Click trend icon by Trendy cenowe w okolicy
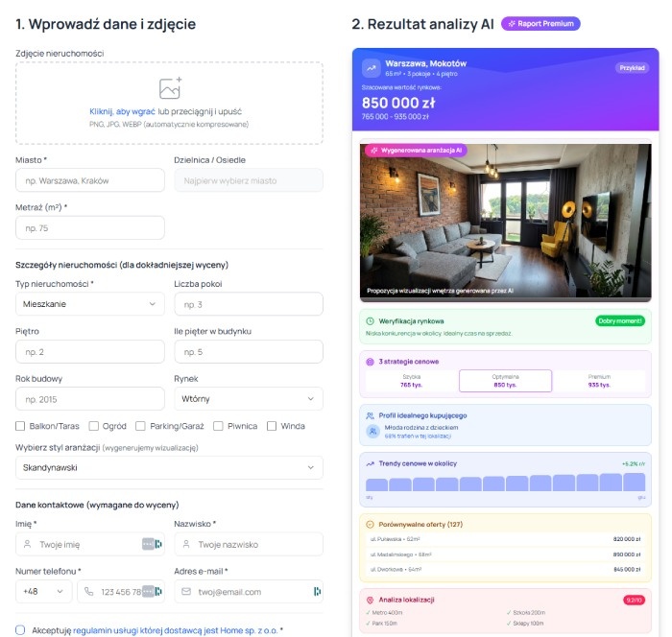The height and width of the screenshot is (637, 672). (370, 463)
